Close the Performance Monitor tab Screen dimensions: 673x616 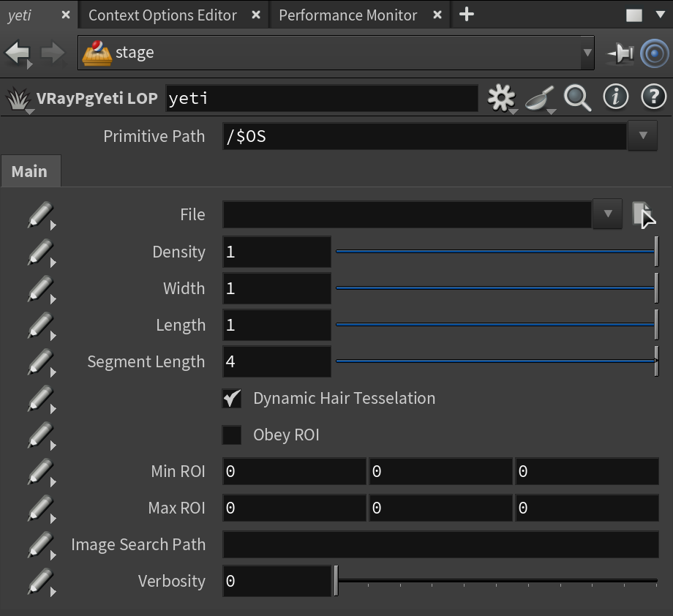[x=437, y=15]
